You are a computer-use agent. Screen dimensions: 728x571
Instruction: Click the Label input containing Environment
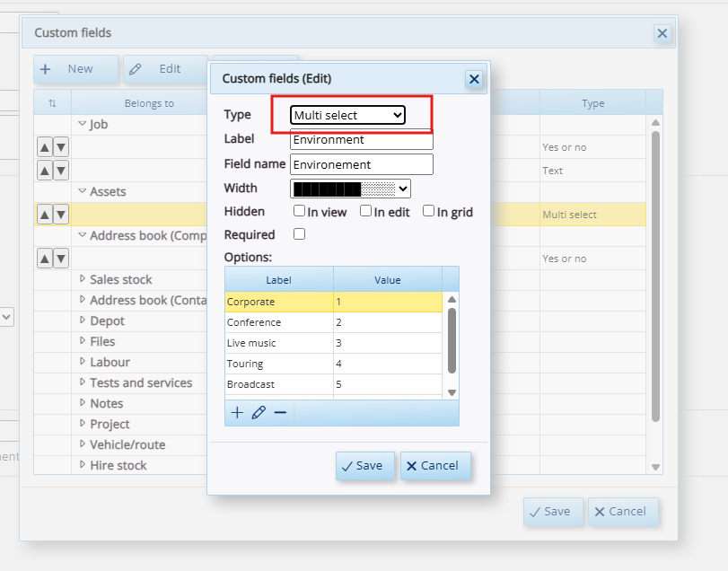click(x=362, y=140)
